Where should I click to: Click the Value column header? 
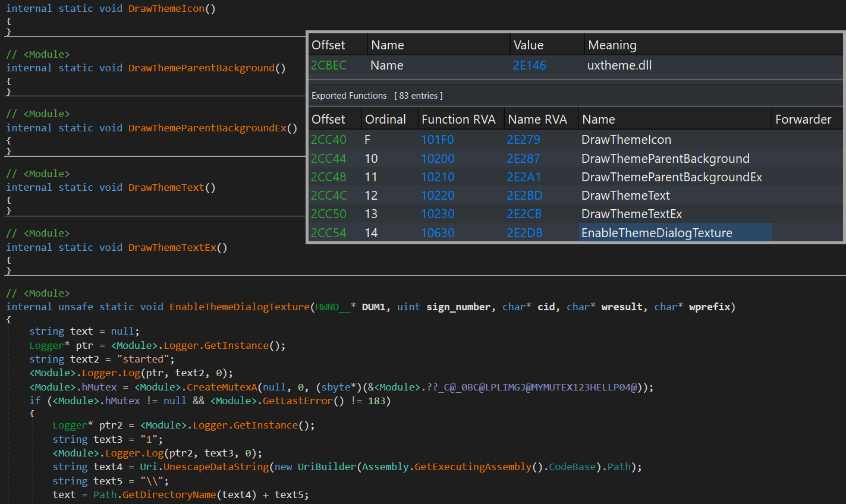(x=529, y=45)
